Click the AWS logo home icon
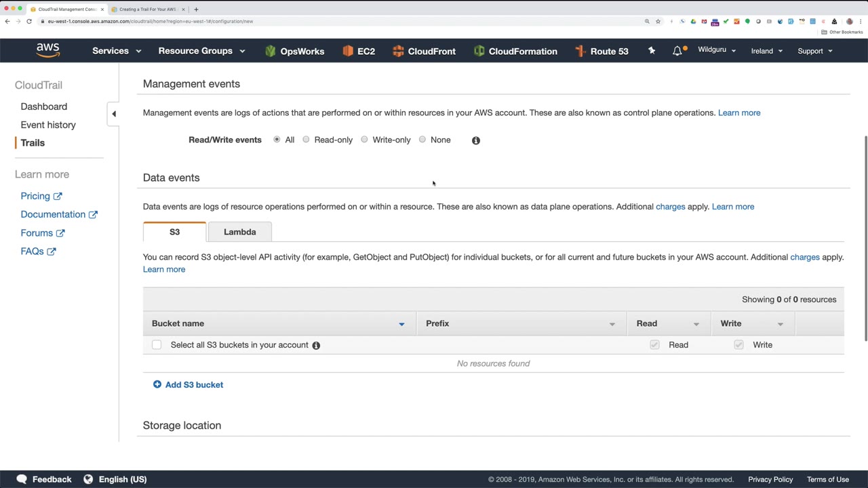The height and width of the screenshot is (488, 868). [x=47, y=50]
